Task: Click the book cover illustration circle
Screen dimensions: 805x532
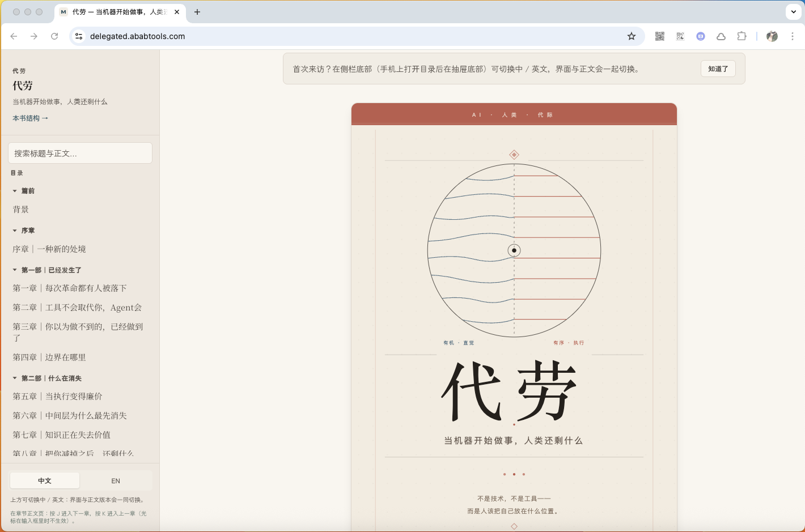Action: pos(514,250)
